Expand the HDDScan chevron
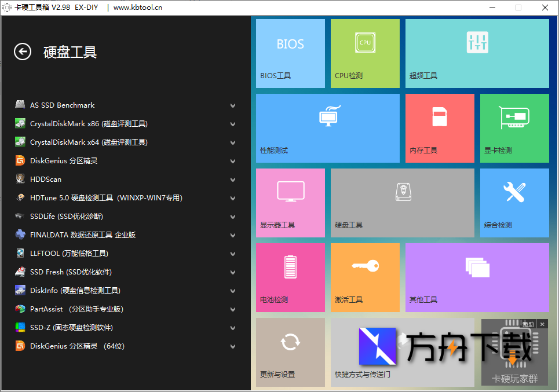Viewport: 559px width, 392px height. pos(232,179)
